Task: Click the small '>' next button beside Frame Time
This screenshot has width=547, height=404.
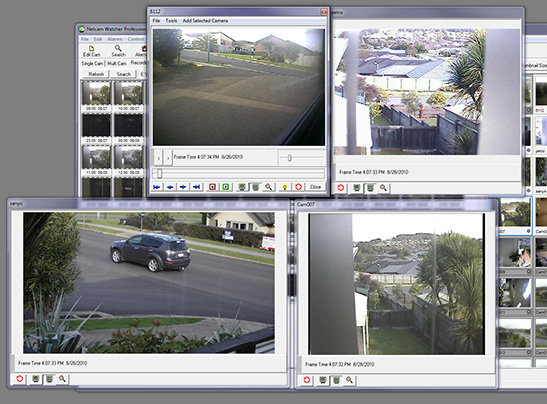Action: point(168,158)
